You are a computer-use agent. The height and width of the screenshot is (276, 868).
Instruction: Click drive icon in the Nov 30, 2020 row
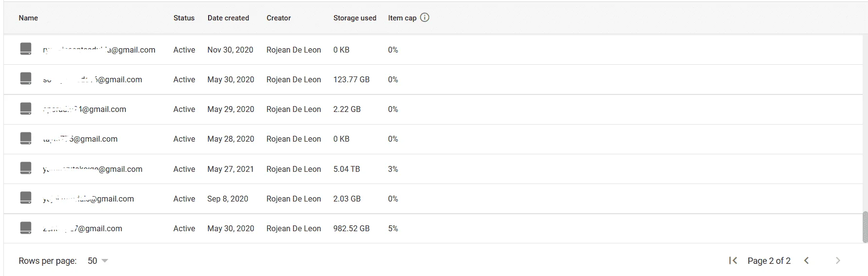click(x=26, y=49)
